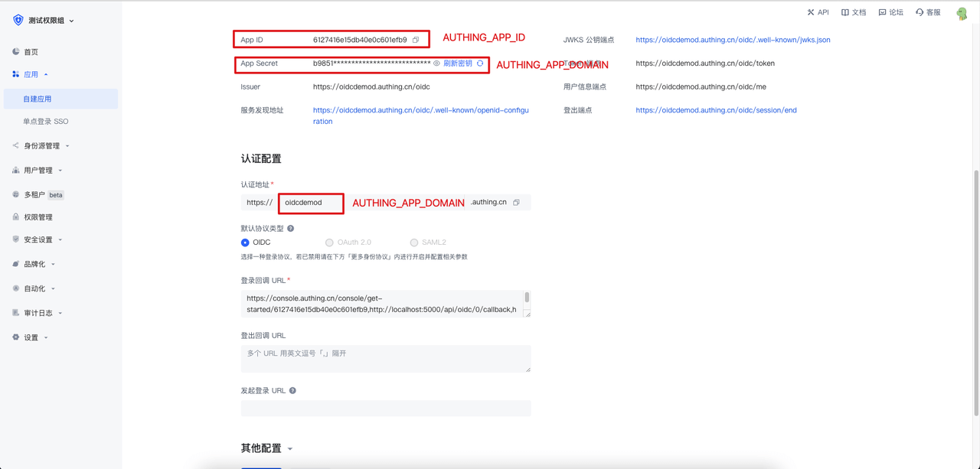Open the JWKS 公钥端点 link
Image resolution: width=980 pixels, height=469 pixels.
(732, 40)
